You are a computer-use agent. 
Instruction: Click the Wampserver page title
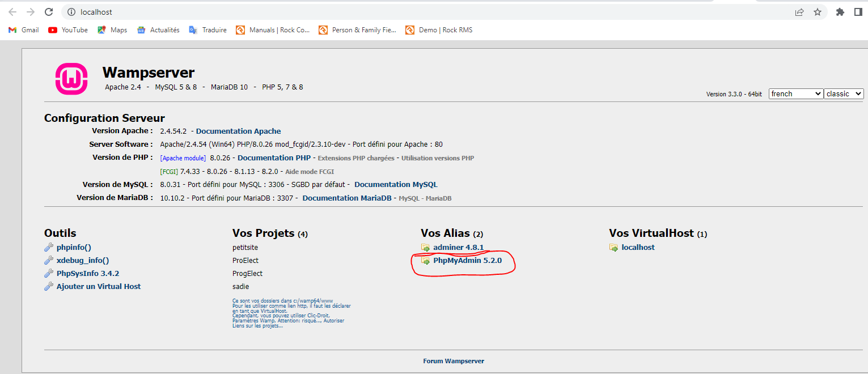pyautogui.click(x=149, y=73)
